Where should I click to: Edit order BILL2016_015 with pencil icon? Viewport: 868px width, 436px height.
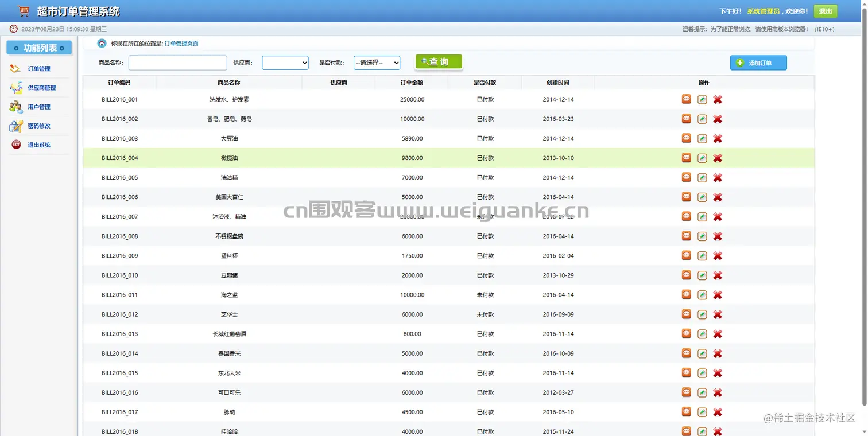tap(702, 373)
